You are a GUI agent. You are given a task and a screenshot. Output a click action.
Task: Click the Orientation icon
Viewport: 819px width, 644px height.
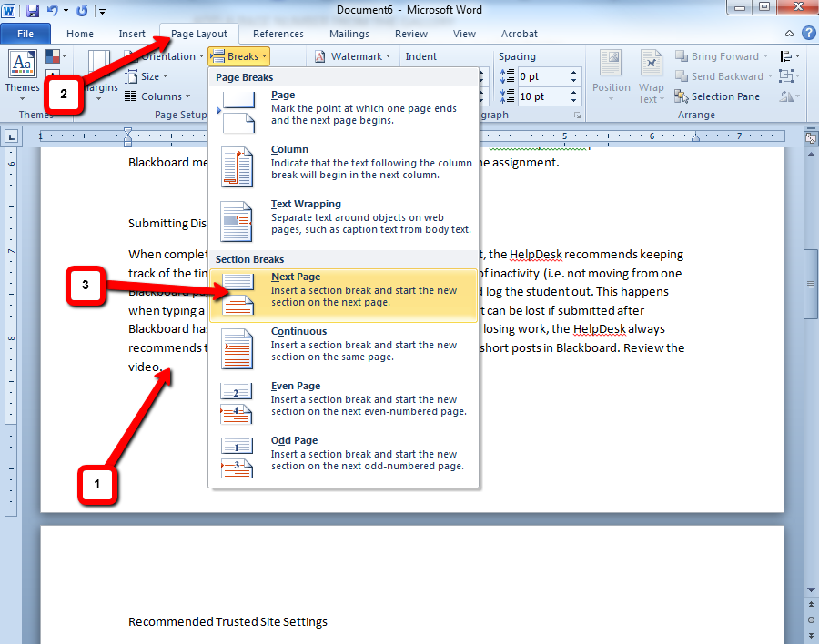point(168,55)
